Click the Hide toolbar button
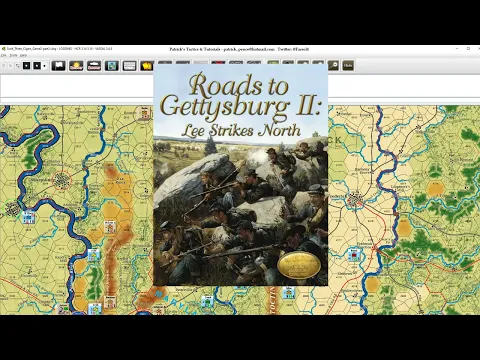 pos(348,66)
